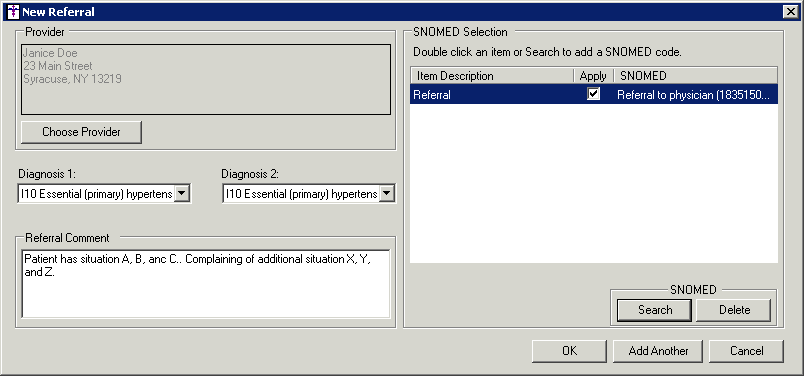Image resolution: width=804 pixels, height=376 pixels.
Task: Cancel the new referral
Action: point(746,351)
